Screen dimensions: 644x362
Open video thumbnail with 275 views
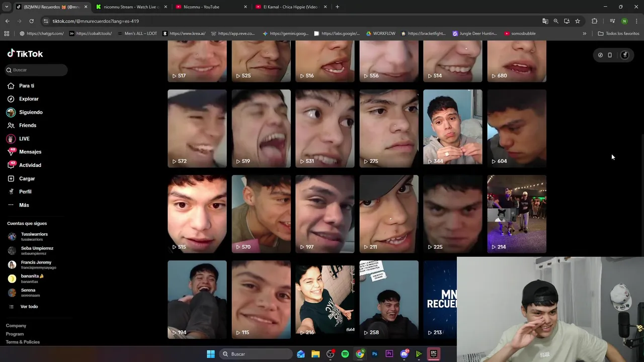(x=389, y=128)
